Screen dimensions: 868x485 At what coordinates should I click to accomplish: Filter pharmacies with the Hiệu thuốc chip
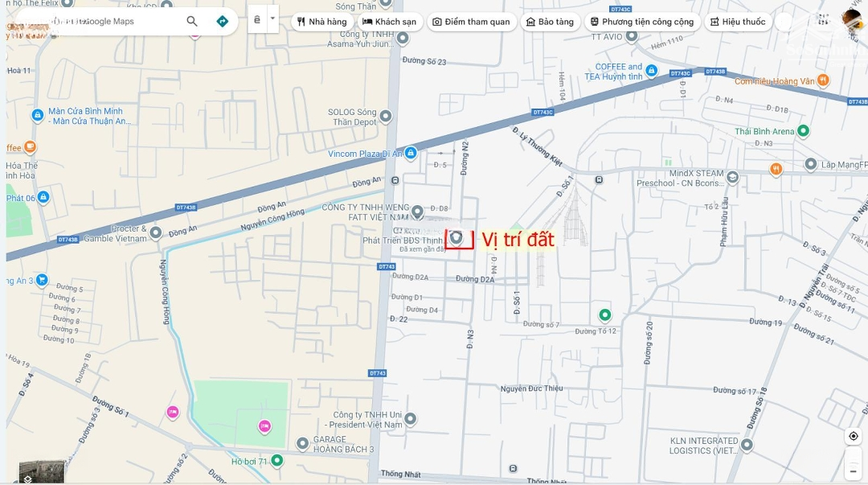click(x=737, y=22)
